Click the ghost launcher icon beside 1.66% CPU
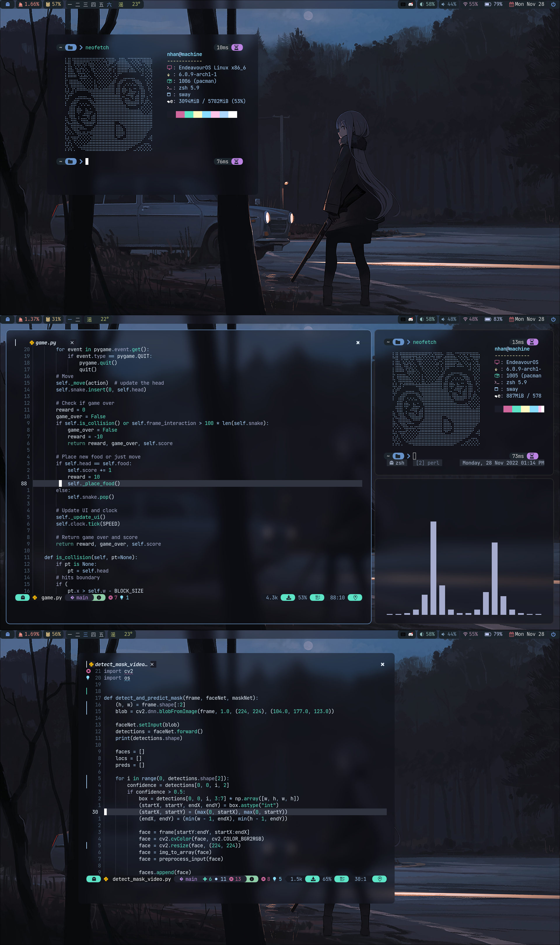 pos(8,4)
